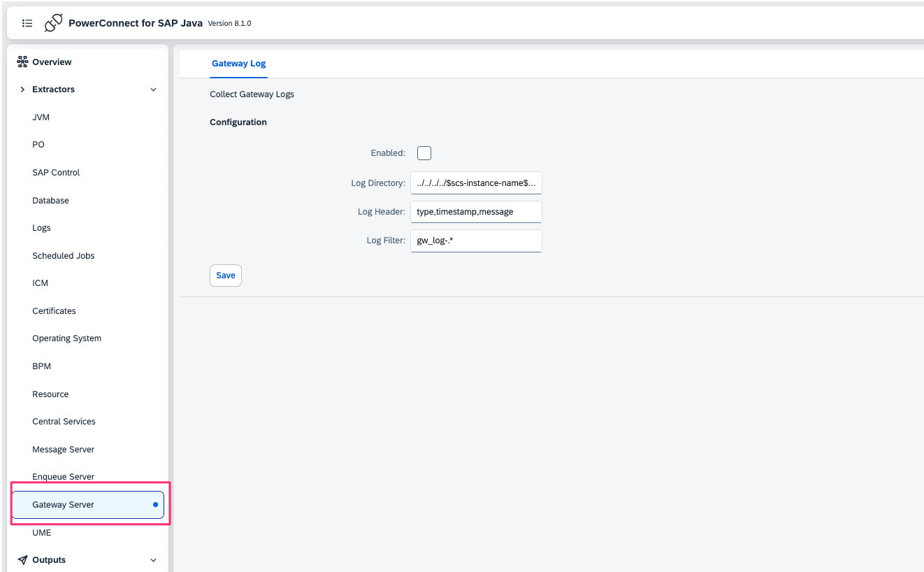Click the Save button
The image size is (924, 572).
pos(225,276)
